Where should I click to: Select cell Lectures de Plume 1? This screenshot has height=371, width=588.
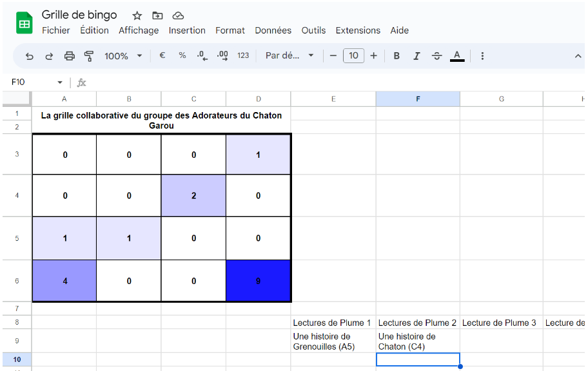coord(333,323)
